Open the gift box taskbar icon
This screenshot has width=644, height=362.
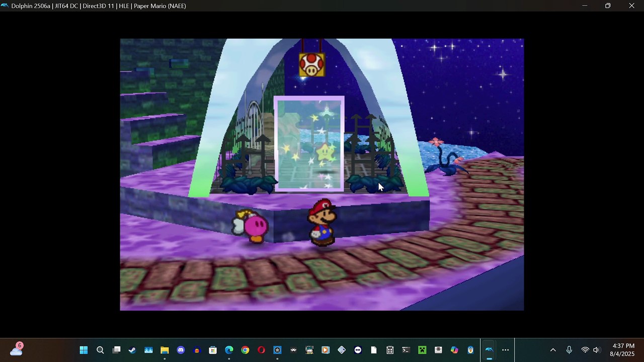pos(390,350)
